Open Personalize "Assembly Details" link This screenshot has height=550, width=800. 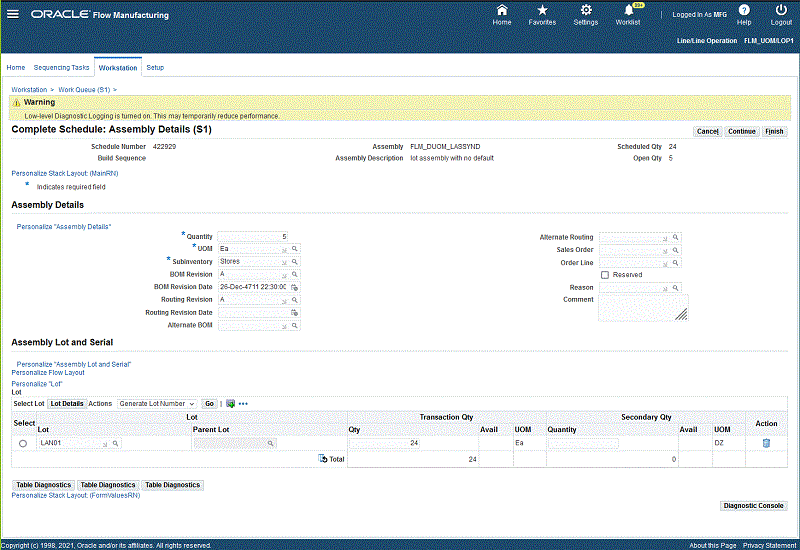click(64, 227)
